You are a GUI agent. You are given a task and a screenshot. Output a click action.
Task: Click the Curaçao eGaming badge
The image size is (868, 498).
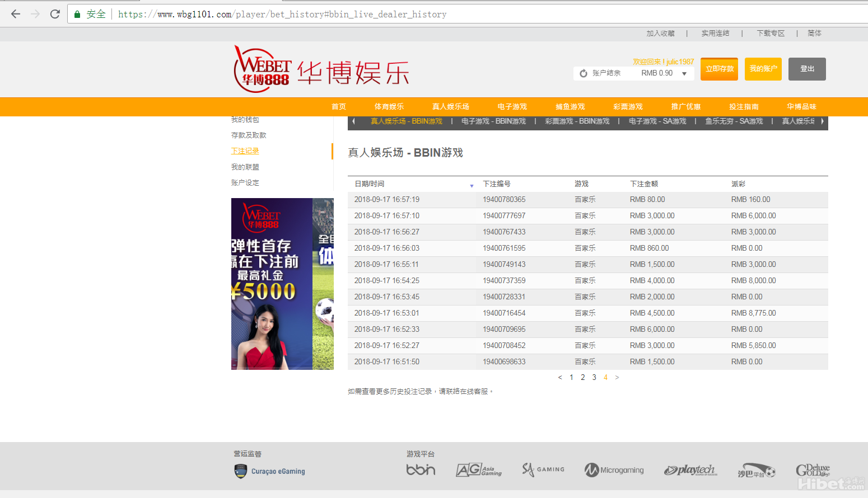pos(270,471)
